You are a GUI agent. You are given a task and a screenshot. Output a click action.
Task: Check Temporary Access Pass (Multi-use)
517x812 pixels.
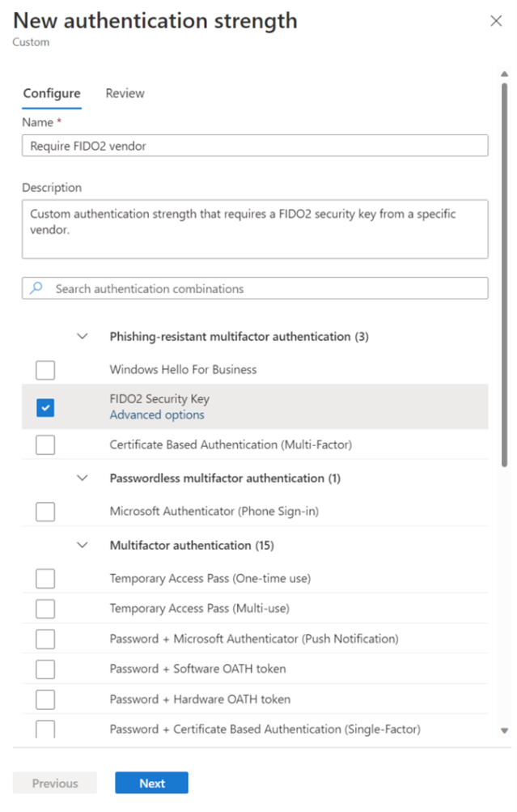click(45, 609)
